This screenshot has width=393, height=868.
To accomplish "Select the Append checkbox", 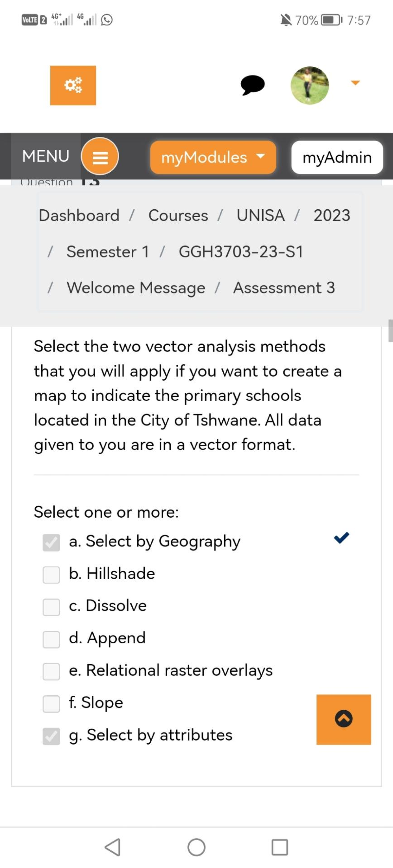I will point(51,639).
